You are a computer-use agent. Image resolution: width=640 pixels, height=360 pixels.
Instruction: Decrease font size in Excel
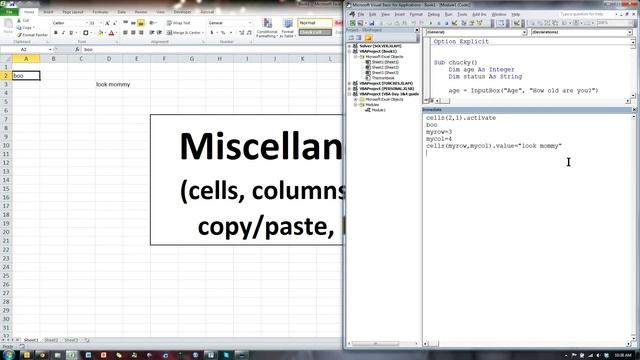tap(115, 23)
